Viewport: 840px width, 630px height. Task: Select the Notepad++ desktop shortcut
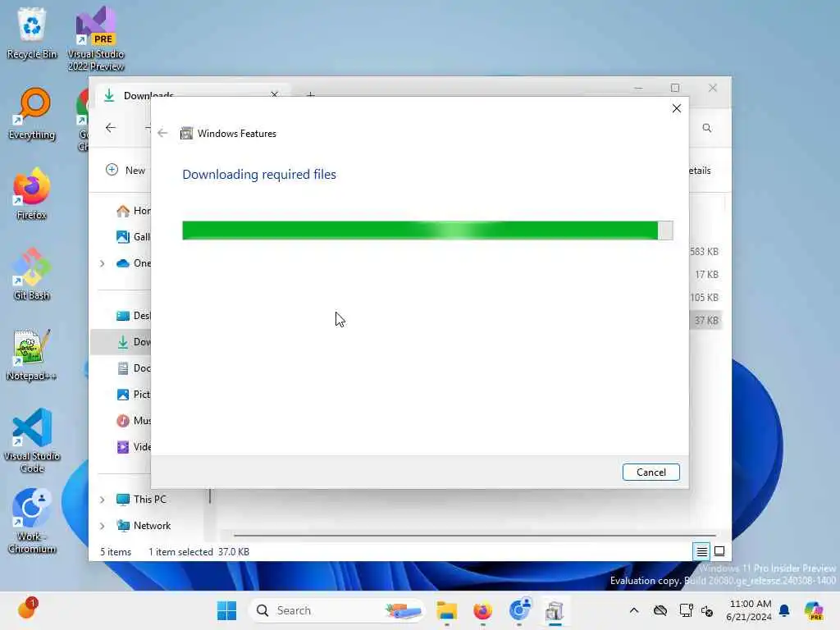pos(32,354)
